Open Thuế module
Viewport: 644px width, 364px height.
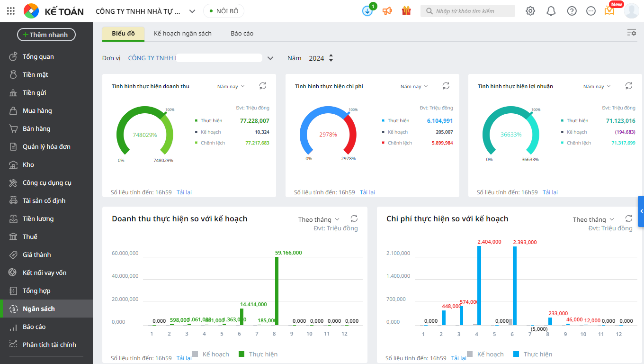tap(46, 237)
